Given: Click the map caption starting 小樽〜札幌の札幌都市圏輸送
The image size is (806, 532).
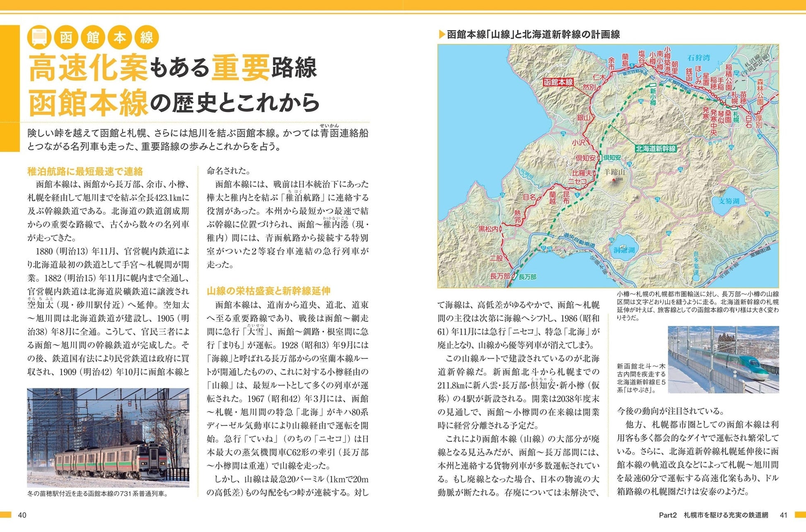Looking at the screenshot, I should tap(697, 306).
